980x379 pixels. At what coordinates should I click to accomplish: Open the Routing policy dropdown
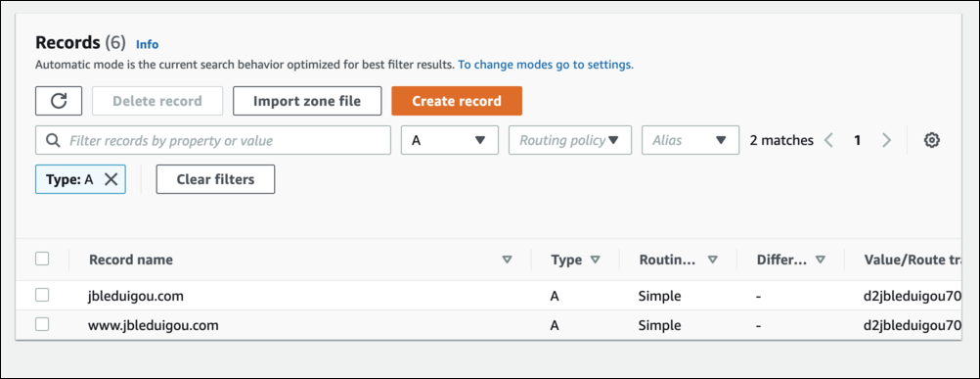570,140
